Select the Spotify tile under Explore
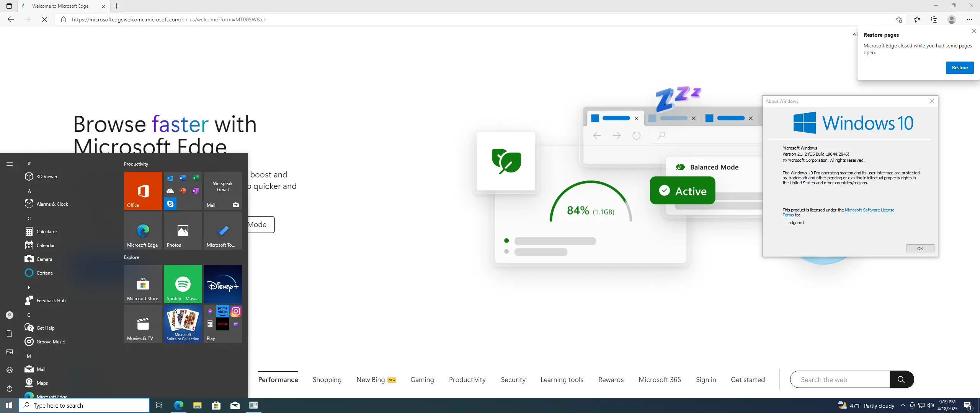Viewport: 980px width, 413px height. click(183, 284)
